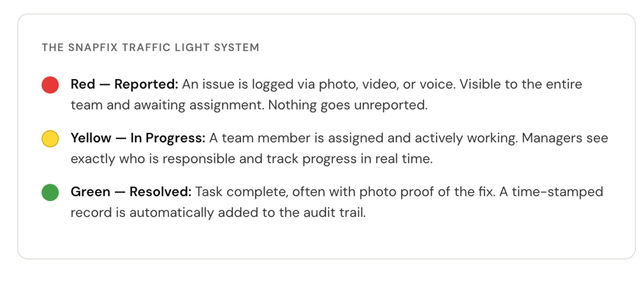Click the red Reported status dot
644x282 pixels.
[50, 84]
